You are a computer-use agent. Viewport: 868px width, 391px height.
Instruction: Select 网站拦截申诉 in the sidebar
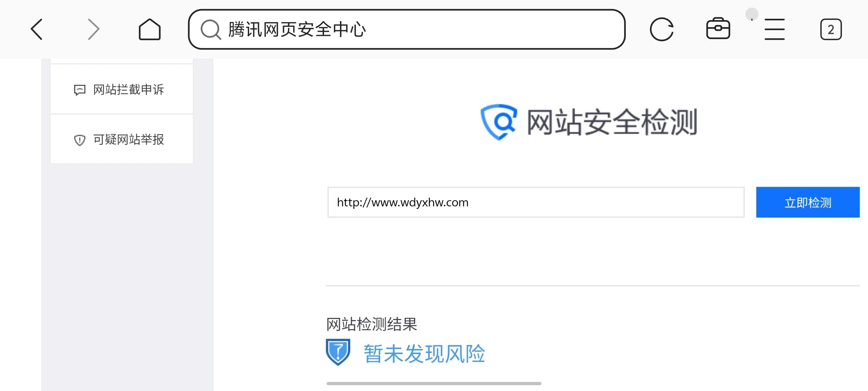(x=122, y=89)
